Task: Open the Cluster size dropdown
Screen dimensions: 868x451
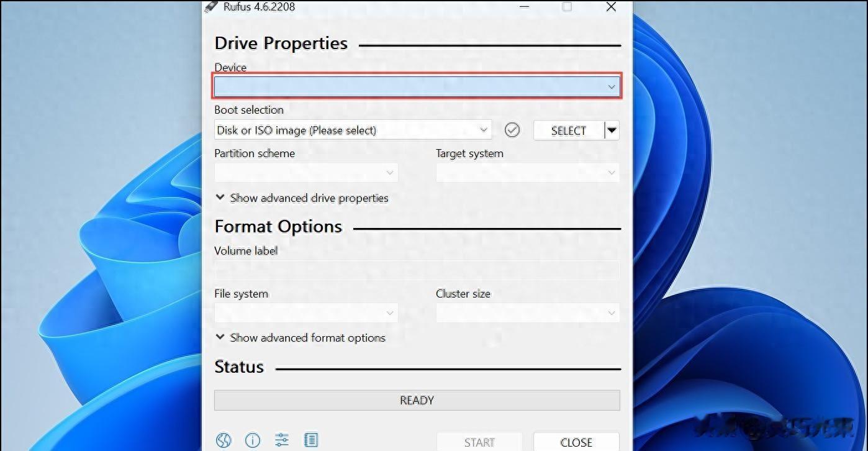Action: coord(528,313)
